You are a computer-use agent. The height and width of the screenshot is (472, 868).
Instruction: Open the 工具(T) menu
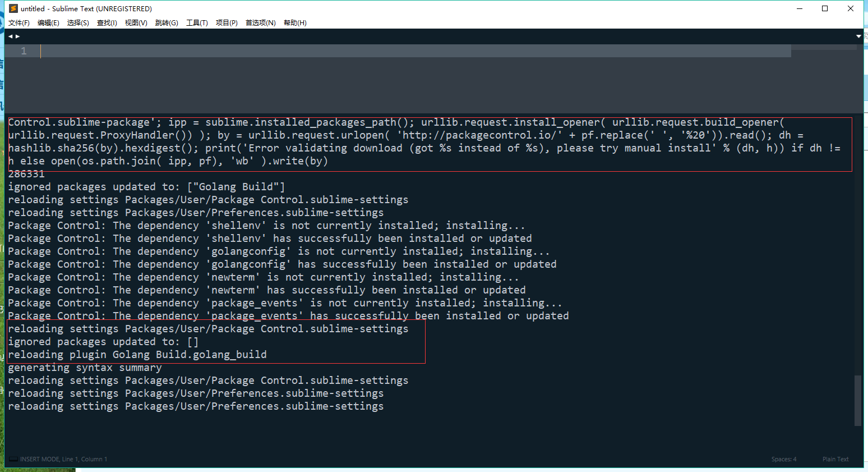point(197,23)
